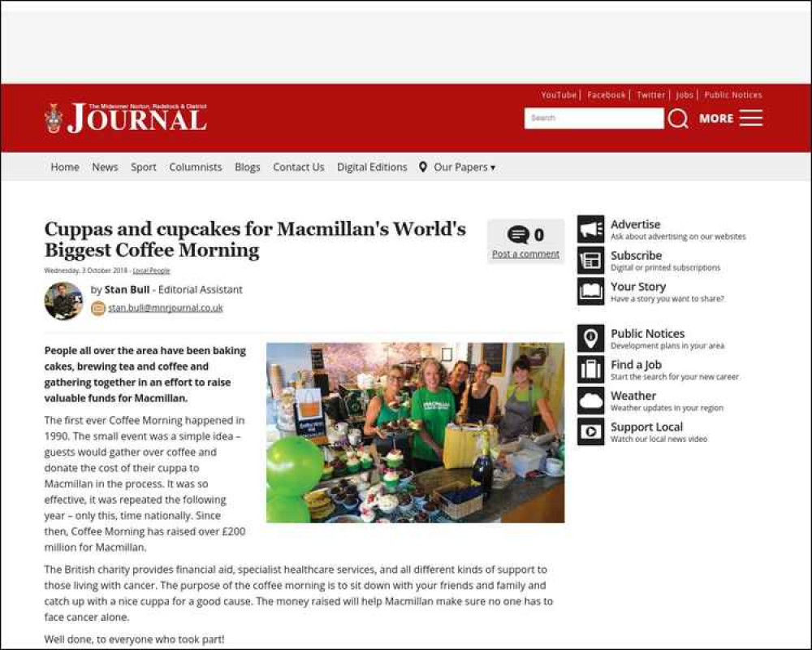Click the Find a Job sidebar heading
Viewport: 812px width, 650px height.
pyautogui.click(x=636, y=364)
